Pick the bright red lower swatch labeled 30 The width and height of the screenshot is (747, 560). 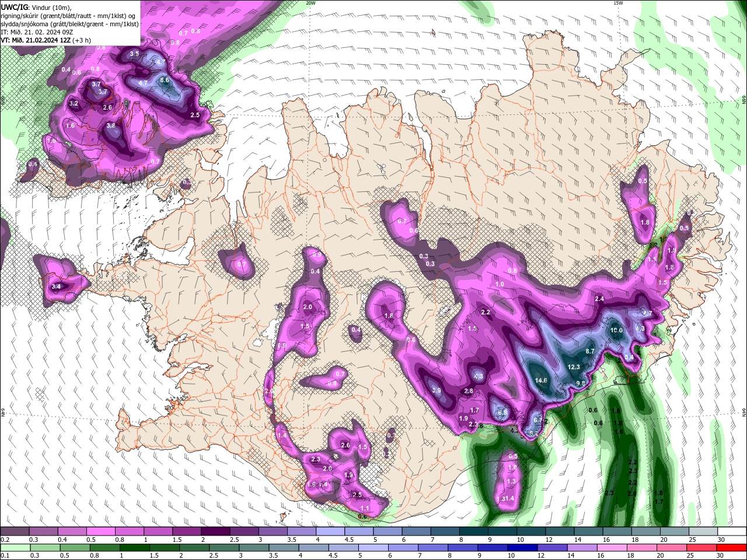(732, 547)
